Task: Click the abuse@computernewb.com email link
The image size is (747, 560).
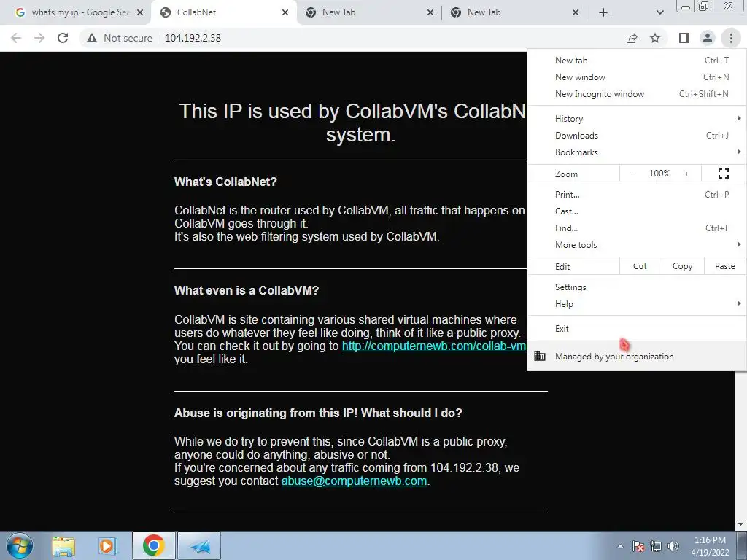Action: click(354, 481)
